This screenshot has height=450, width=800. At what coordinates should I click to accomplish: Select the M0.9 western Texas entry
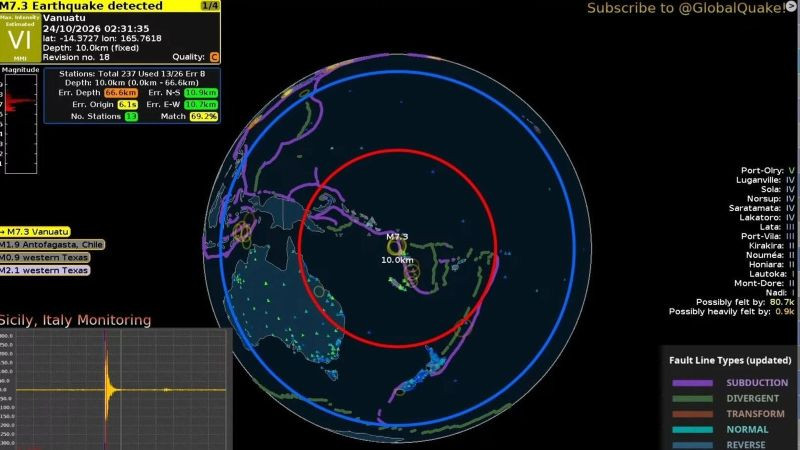[x=45, y=258]
